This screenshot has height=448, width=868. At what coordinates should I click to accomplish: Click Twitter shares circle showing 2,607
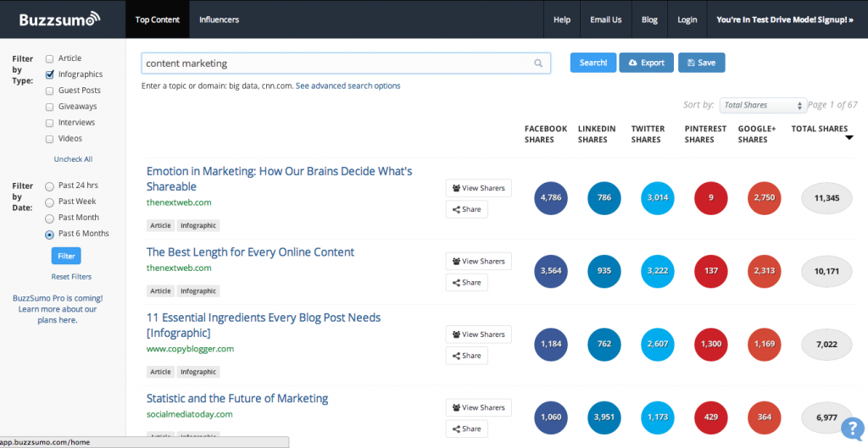(658, 344)
